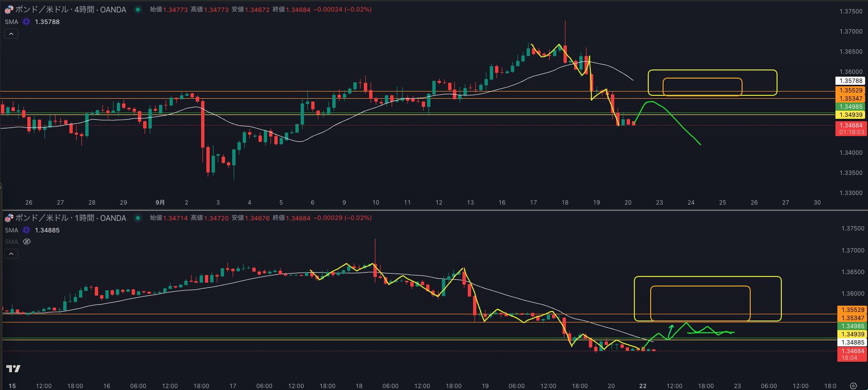Screen dimensions: 868x390
Task: Show the hidden SMA indicator via eye icon
Action: 27,241
